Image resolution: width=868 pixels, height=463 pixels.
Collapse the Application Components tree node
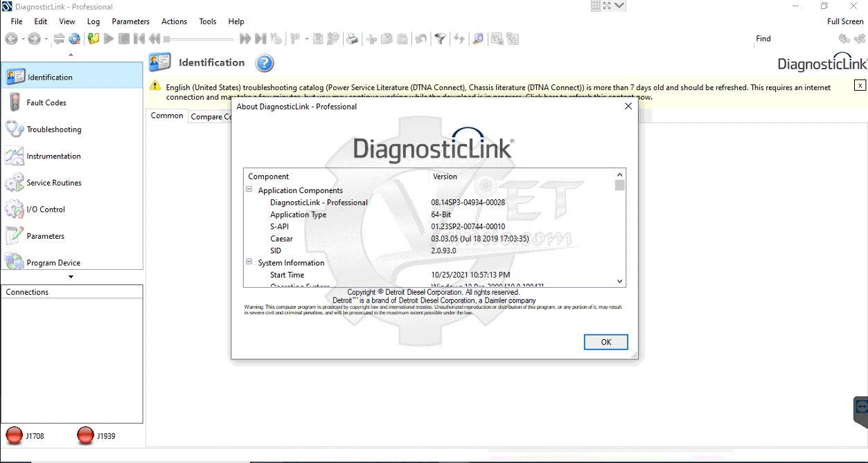tap(249, 190)
